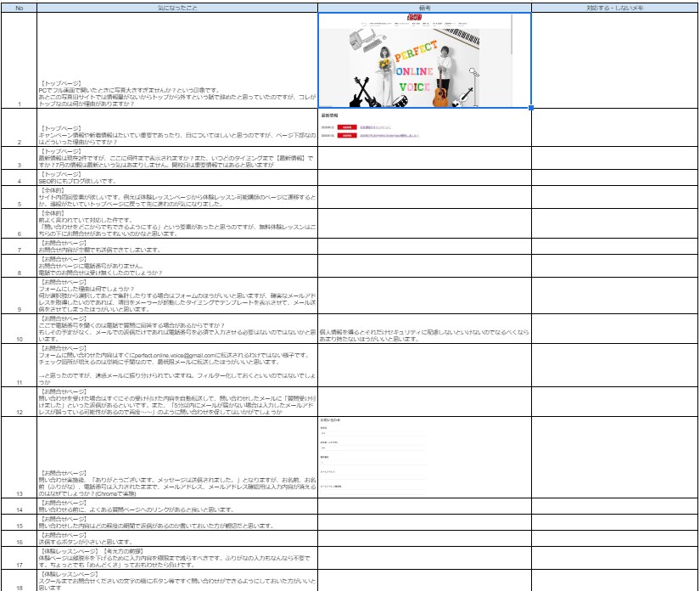Select the 'SEO的にもブログ欲しいです' cell
The image size is (700, 591).
pos(177,177)
